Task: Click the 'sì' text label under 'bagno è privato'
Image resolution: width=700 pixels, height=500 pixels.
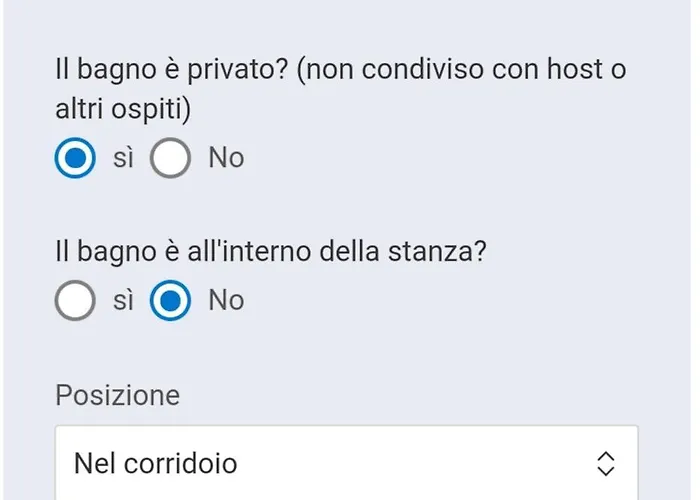Action: [123, 158]
